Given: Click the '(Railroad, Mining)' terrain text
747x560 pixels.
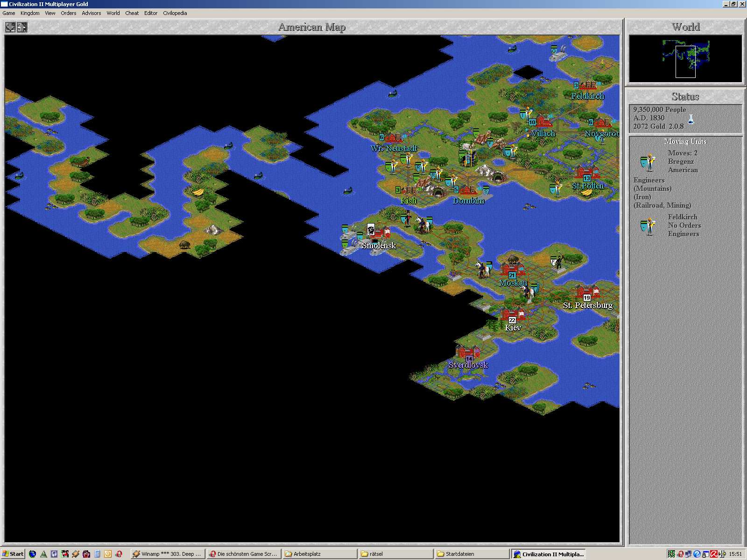Looking at the screenshot, I should click(x=662, y=205).
